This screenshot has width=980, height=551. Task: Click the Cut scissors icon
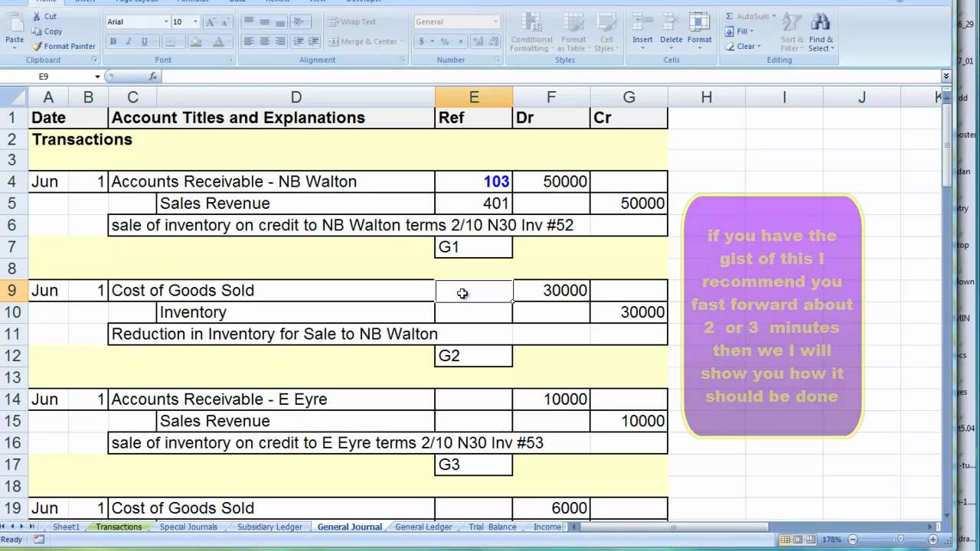37,16
